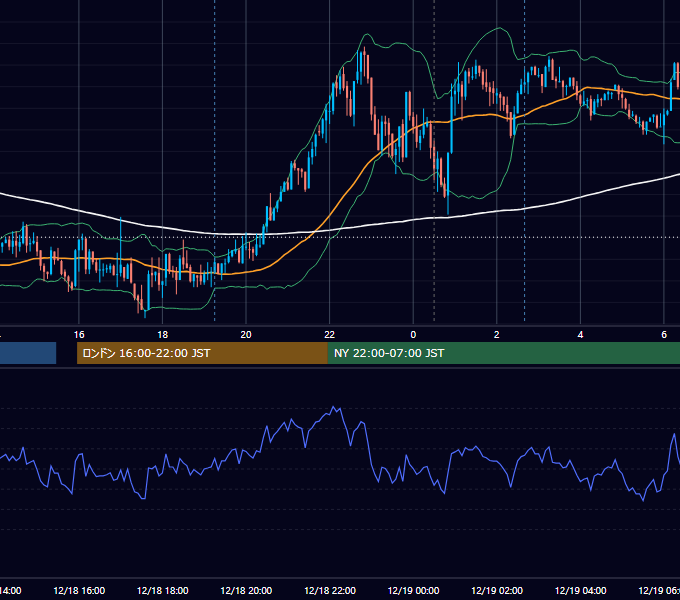Click the 0 hour label on the upper axis
This screenshot has width=680, height=600.
click(x=413, y=335)
